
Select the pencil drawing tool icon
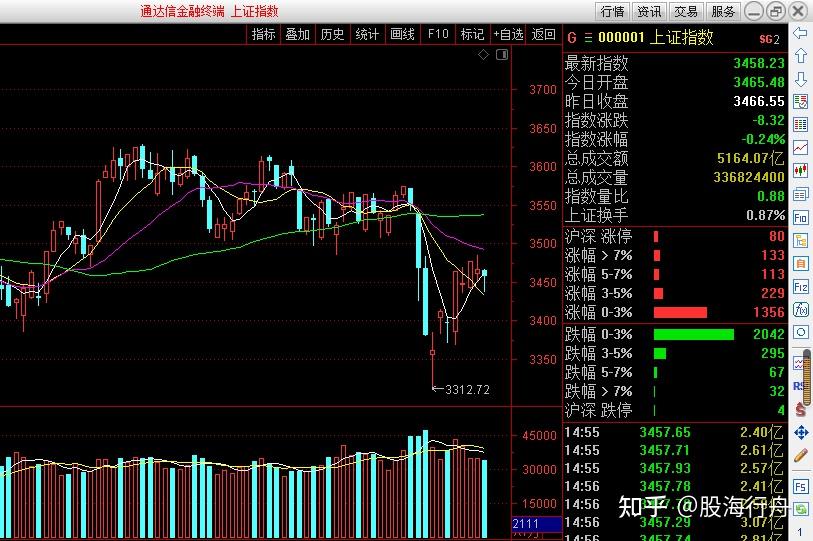pyautogui.click(x=801, y=455)
